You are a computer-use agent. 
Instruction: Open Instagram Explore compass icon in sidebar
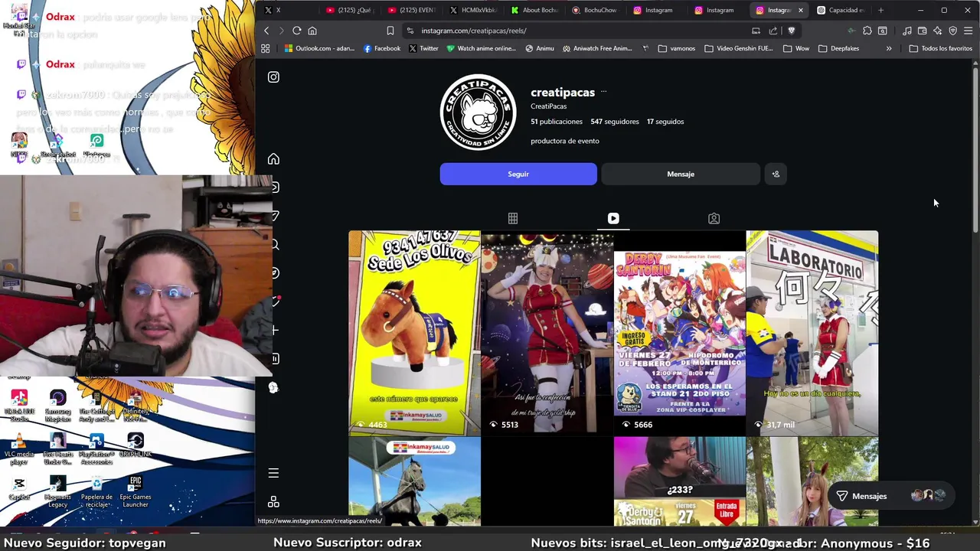(x=276, y=272)
